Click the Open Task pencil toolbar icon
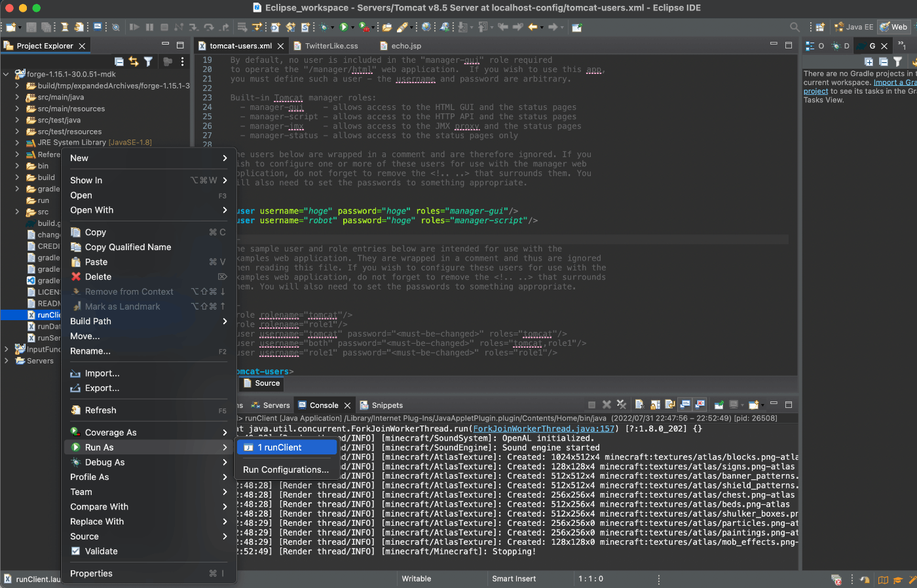Image resolution: width=917 pixels, height=588 pixels. (x=402, y=27)
